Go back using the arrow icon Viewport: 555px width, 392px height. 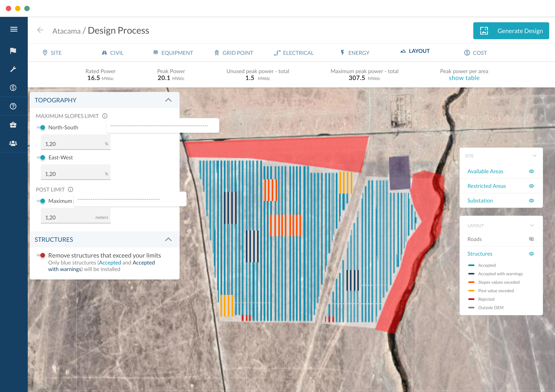(x=40, y=30)
